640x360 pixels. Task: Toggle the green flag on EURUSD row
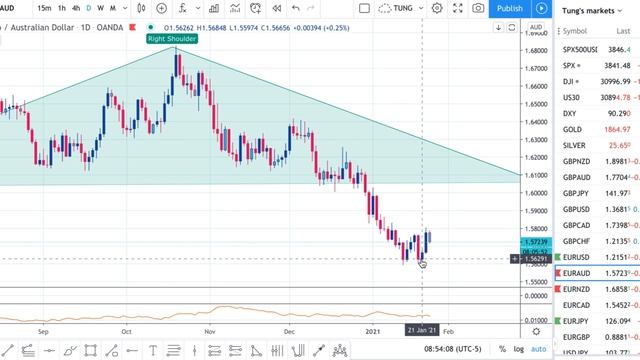click(558, 257)
